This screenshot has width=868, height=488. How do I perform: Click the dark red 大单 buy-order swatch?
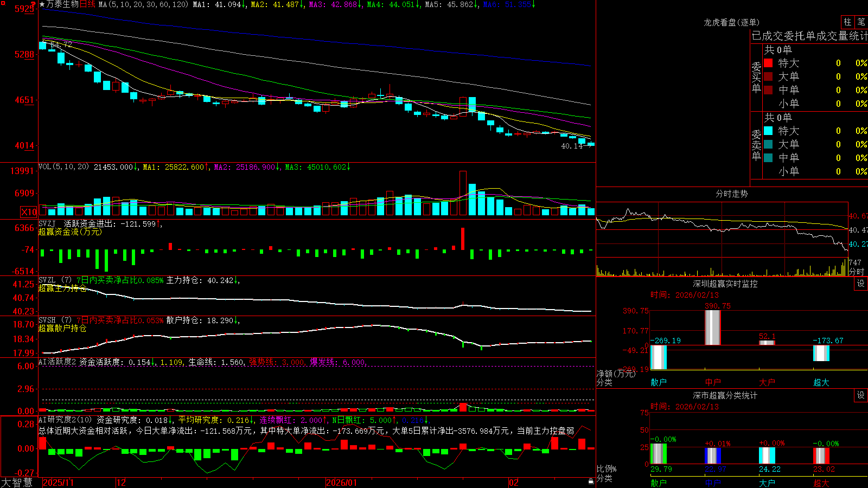tap(768, 76)
